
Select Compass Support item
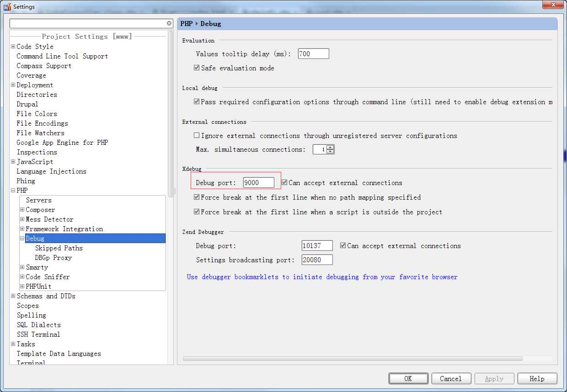click(44, 65)
